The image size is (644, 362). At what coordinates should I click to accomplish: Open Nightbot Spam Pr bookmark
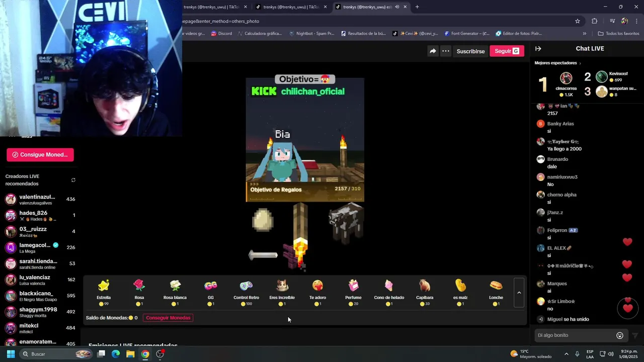pos(311,34)
